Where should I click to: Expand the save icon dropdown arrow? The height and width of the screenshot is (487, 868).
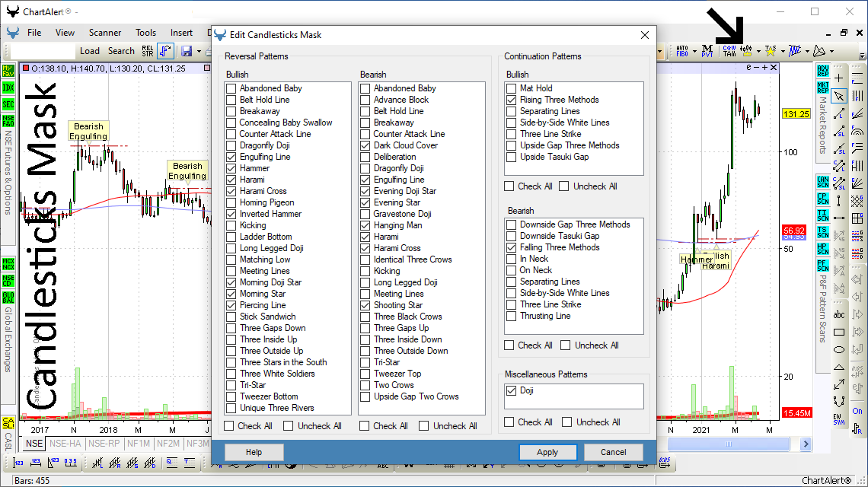pyautogui.click(x=199, y=51)
